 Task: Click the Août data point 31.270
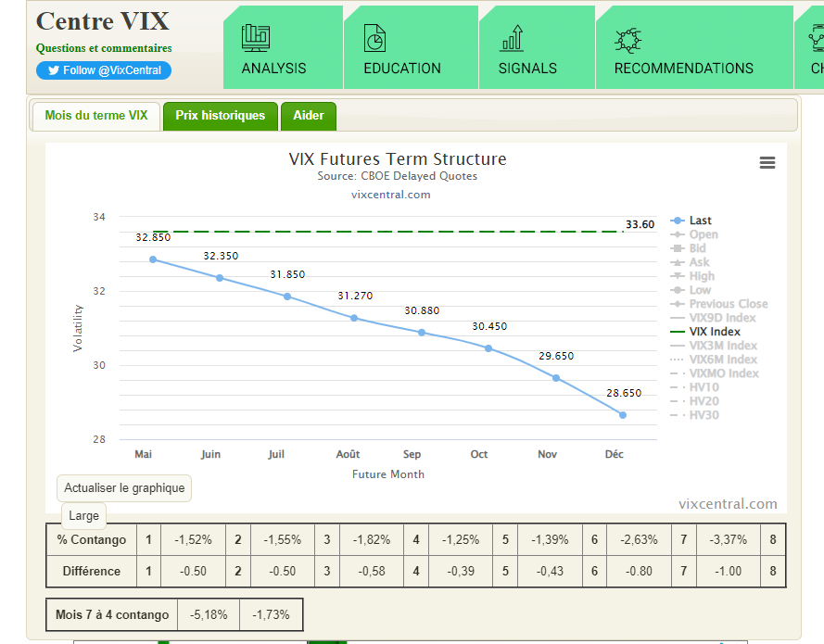point(354,318)
